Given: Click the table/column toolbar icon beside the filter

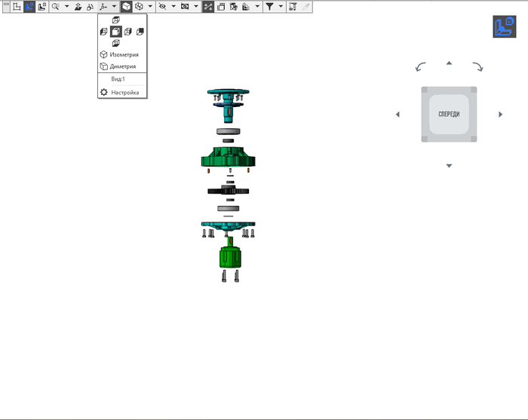Looking at the screenshot, I should point(293,7).
